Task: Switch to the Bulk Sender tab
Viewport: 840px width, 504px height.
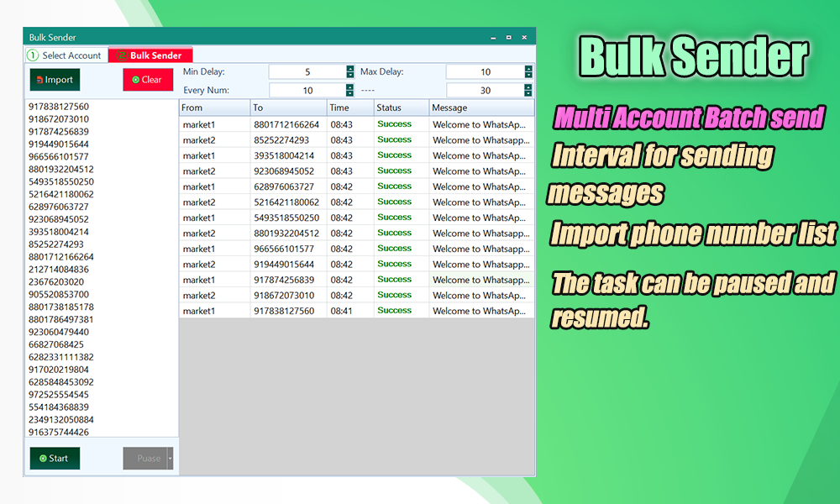Action: click(x=155, y=55)
